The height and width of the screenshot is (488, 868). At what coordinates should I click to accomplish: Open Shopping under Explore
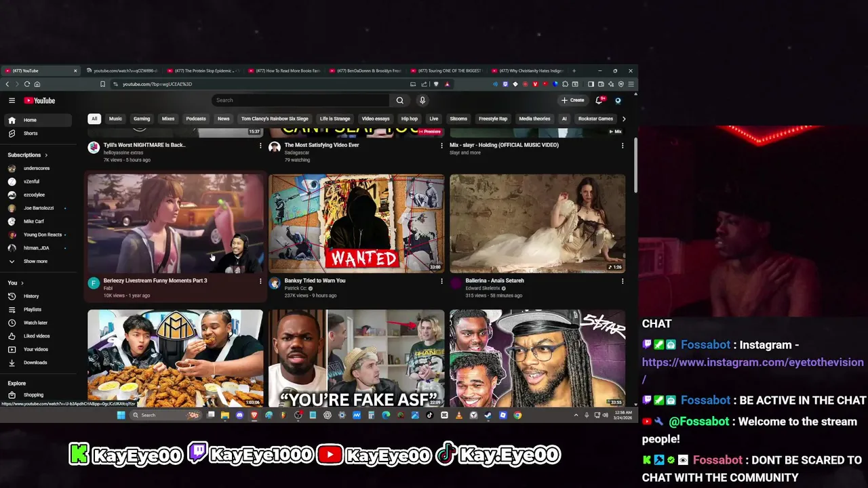click(x=37, y=395)
